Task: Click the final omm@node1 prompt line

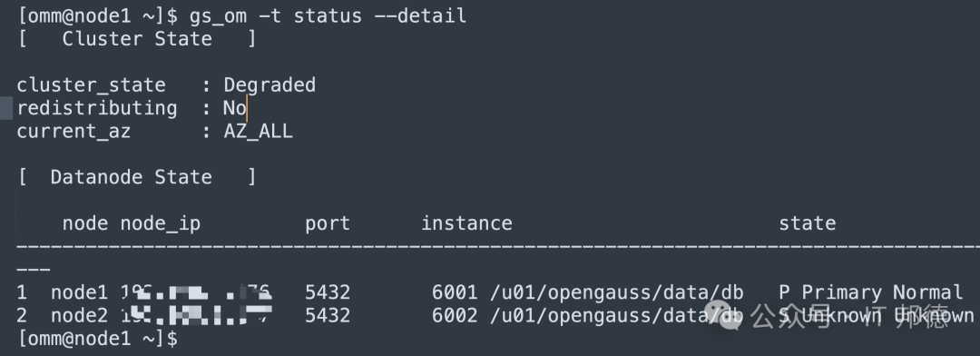Action: 97,339
